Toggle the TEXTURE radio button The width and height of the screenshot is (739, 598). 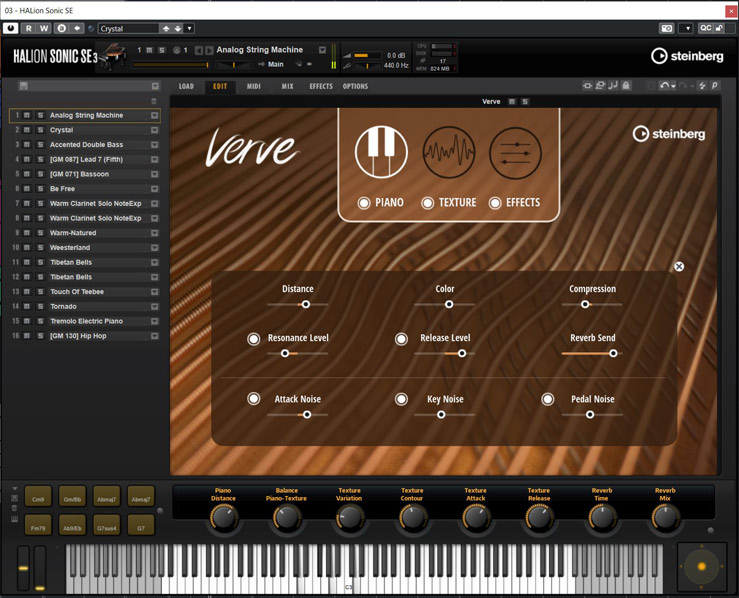[427, 203]
